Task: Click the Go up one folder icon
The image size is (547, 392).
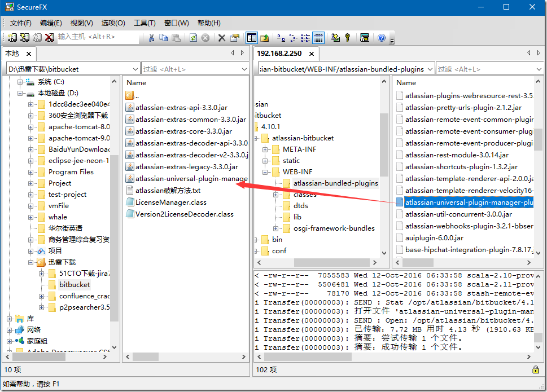Action: (x=264, y=38)
